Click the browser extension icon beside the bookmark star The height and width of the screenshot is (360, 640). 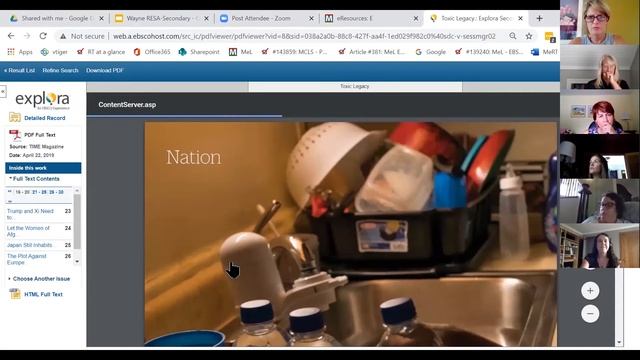click(x=550, y=37)
